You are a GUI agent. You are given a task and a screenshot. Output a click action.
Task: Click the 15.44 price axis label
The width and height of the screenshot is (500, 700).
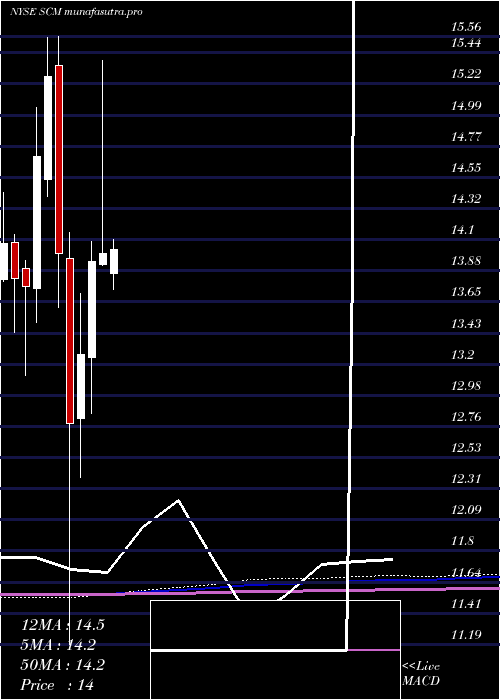[466, 43]
